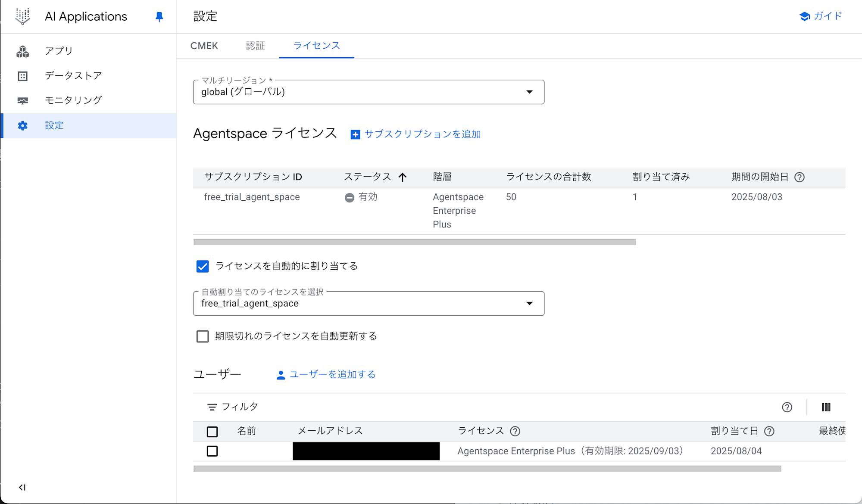This screenshot has width=862, height=504.
Task: Sort by ステータス column header
Action: (x=368, y=177)
